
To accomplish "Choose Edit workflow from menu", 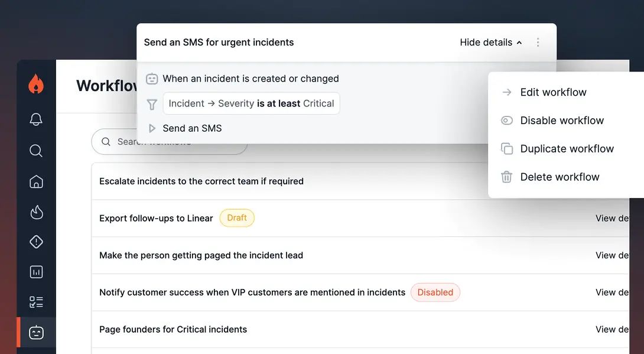I will [553, 92].
